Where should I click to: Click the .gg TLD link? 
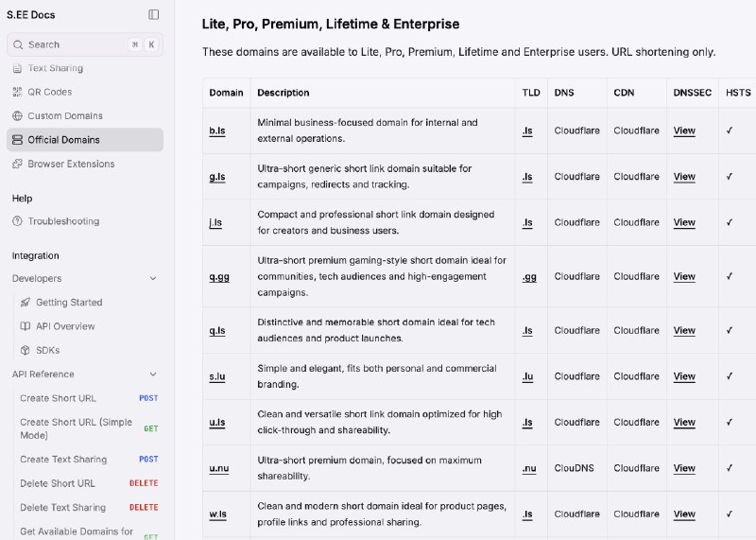click(529, 277)
